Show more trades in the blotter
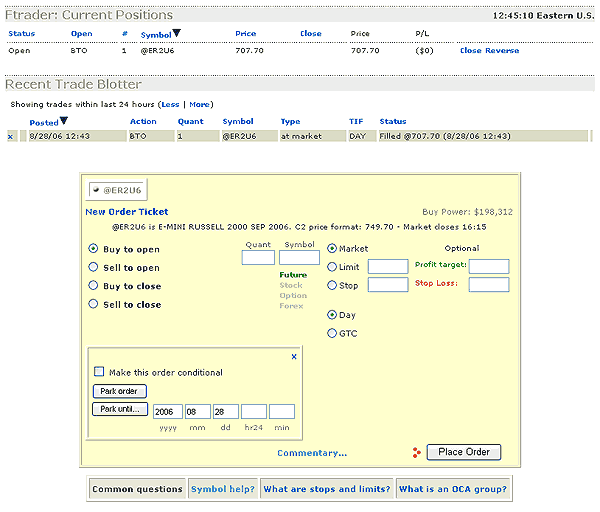This screenshot has height=512, width=600. (200, 104)
